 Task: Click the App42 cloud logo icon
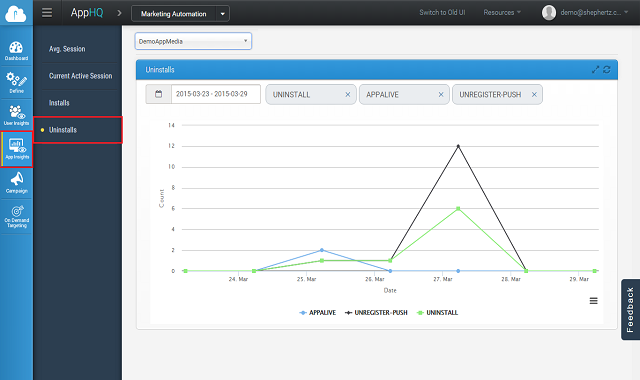click(16, 13)
